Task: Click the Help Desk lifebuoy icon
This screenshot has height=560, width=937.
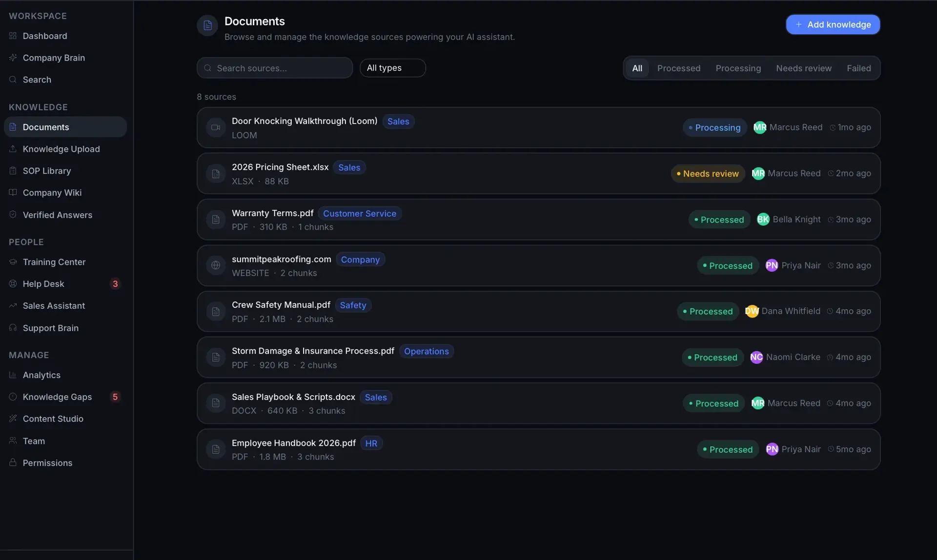Action: point(13,283)
